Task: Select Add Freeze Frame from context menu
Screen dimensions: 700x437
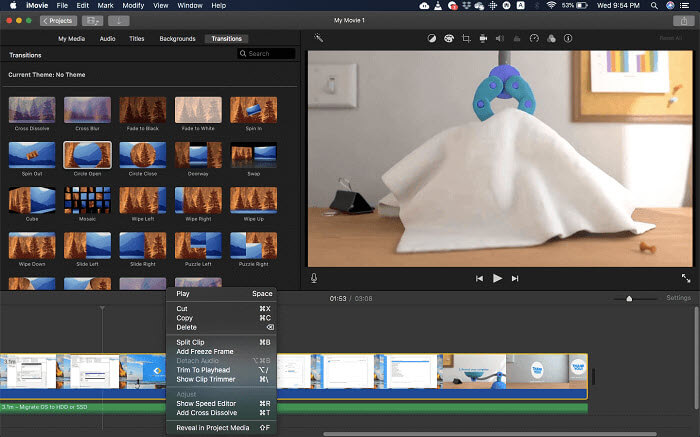Action: (204, 352)
